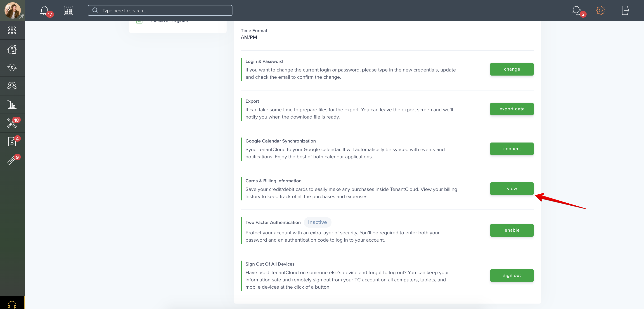The width and height of the screenshot is (644, 309).
Task: Open the properties house icon in sidebar
Action: coord(12,49)
